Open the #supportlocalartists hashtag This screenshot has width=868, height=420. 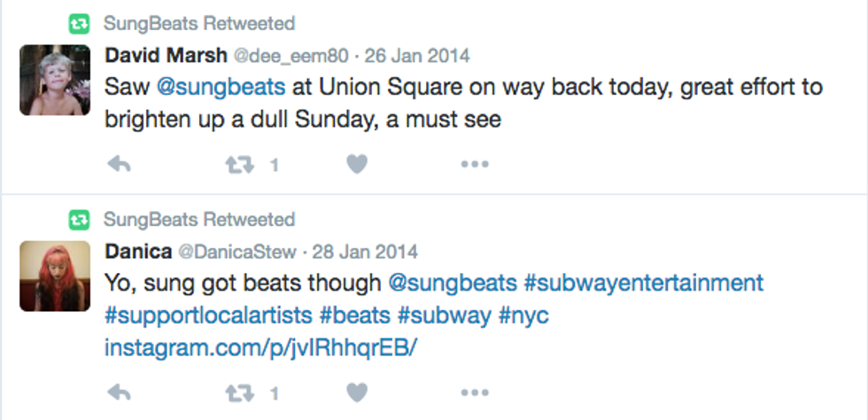208,315
